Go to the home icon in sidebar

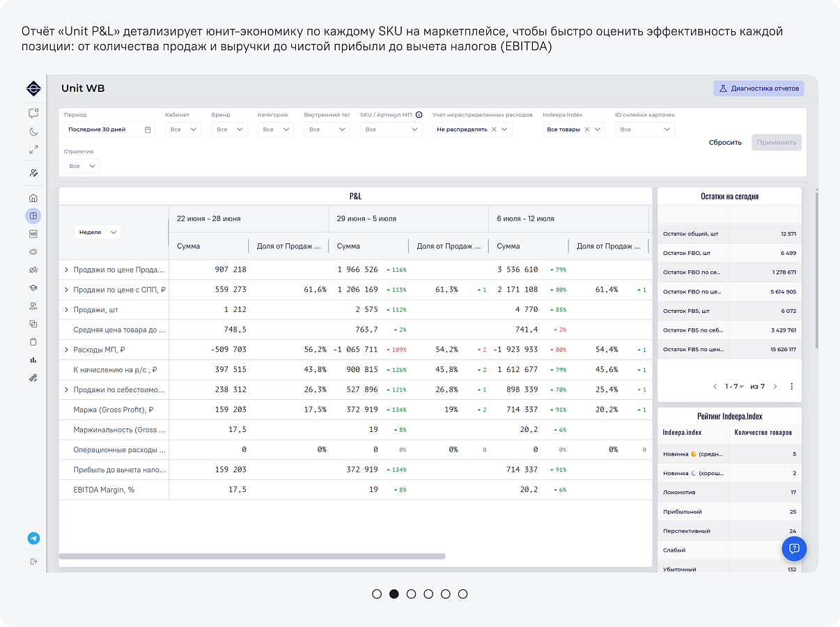click(33, 198)
